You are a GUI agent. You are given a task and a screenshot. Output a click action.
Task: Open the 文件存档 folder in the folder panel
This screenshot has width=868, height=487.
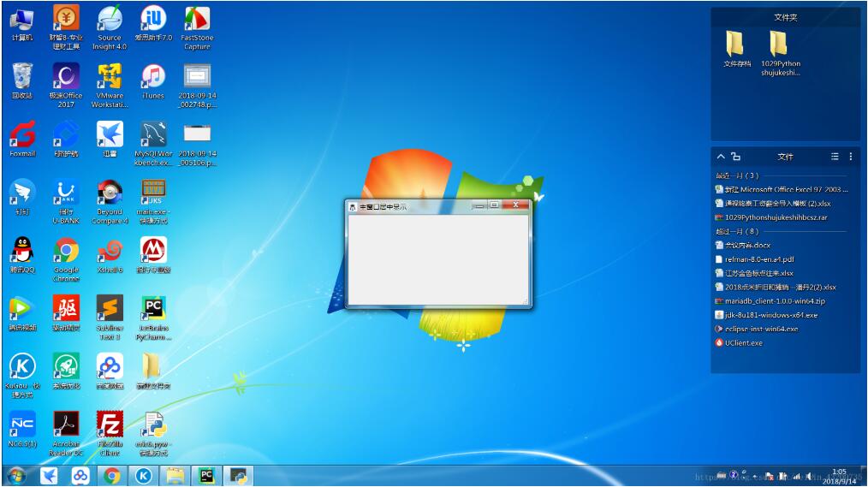(737, 48)
